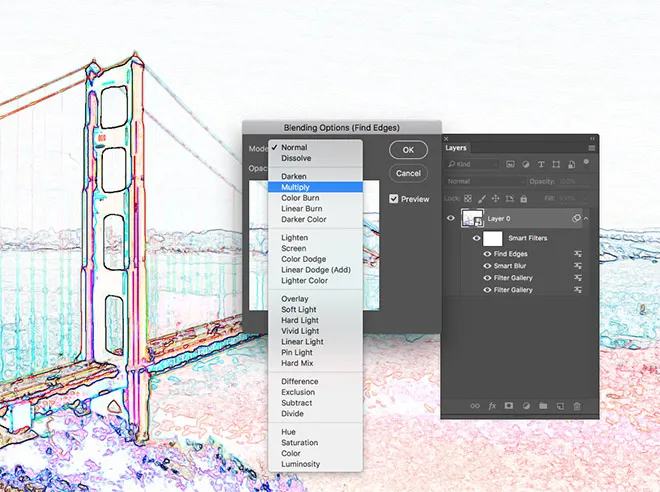Viewport: 660px width, 492px height.
Task: Click the OK button in Blending Options
Action: tap(408, 150)
